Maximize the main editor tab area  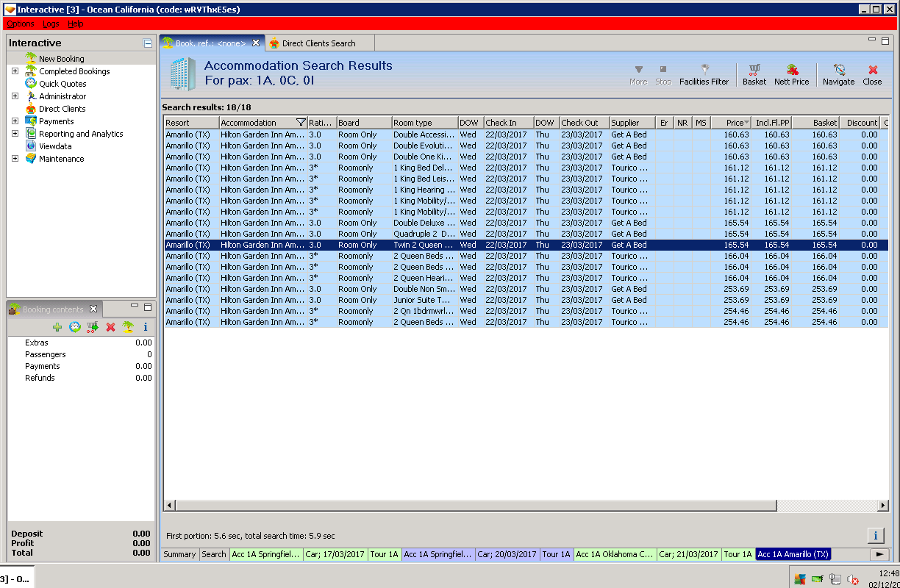(885, 40)
